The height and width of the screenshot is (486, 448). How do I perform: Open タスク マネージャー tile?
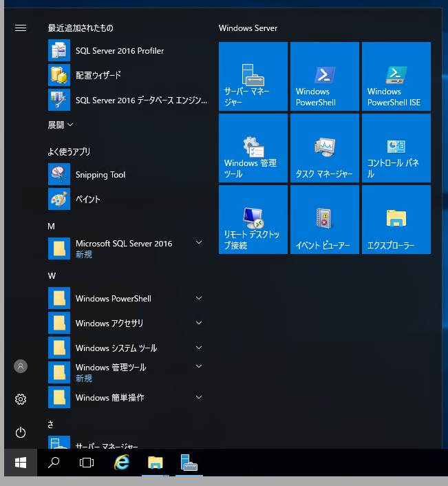[325, 148]
